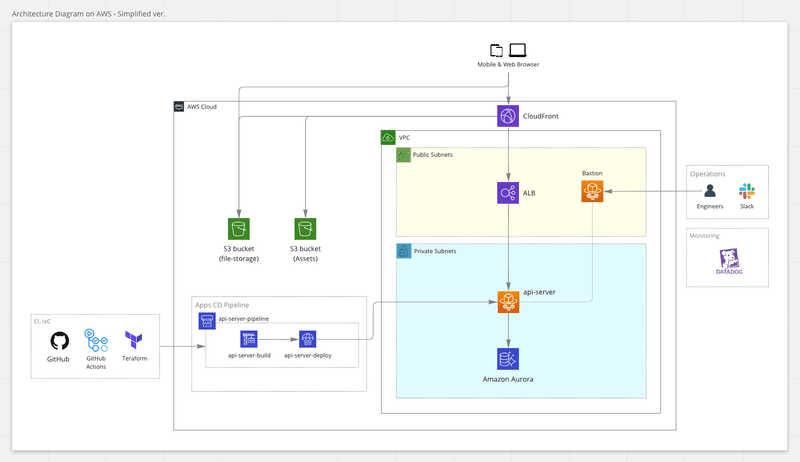Click the Datadog logo
Screen dimensions: 800x462
pos(729,262)
